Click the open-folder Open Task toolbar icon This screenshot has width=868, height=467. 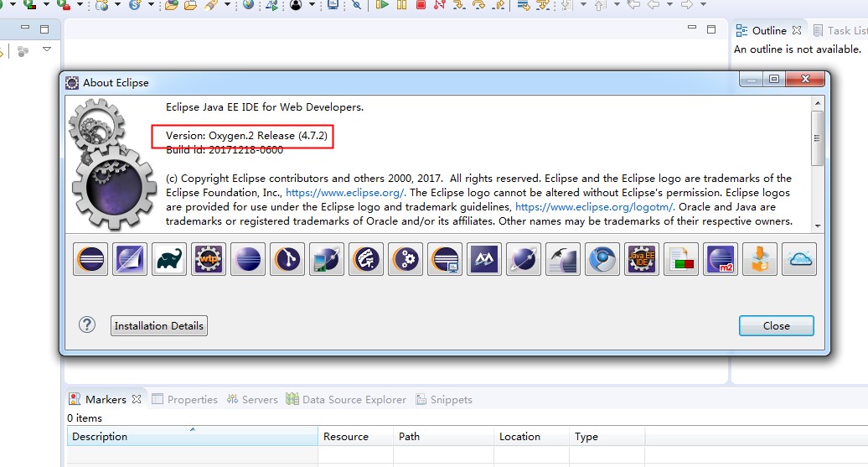190,4
